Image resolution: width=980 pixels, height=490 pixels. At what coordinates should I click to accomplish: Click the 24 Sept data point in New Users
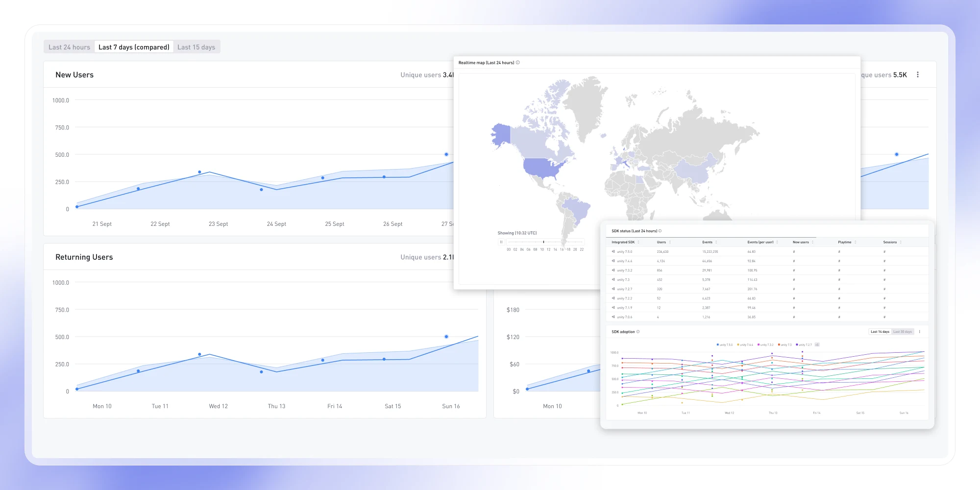pyautogui.click(x=261, y=189)
